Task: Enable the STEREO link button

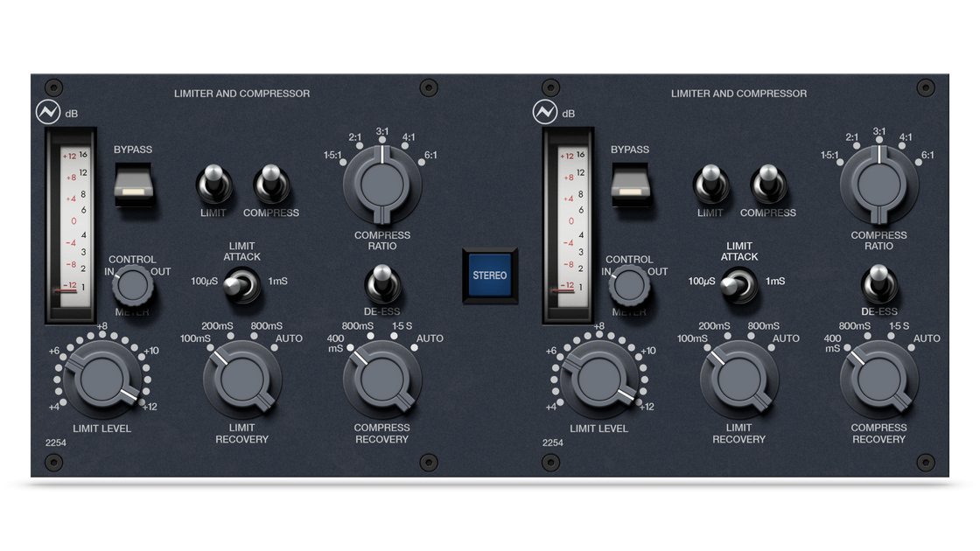Action: tap(490, 273)
